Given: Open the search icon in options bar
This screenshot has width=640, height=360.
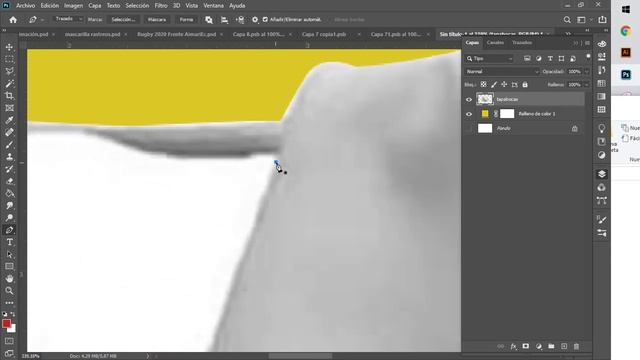Looking at the screenshot, I should coord(567,20).
